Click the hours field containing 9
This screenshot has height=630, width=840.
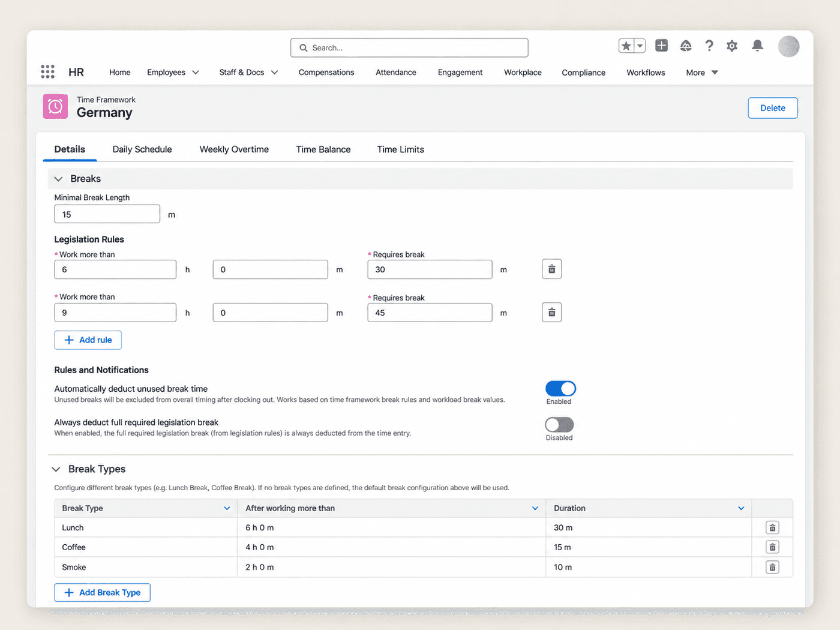[x=115, y=313]
